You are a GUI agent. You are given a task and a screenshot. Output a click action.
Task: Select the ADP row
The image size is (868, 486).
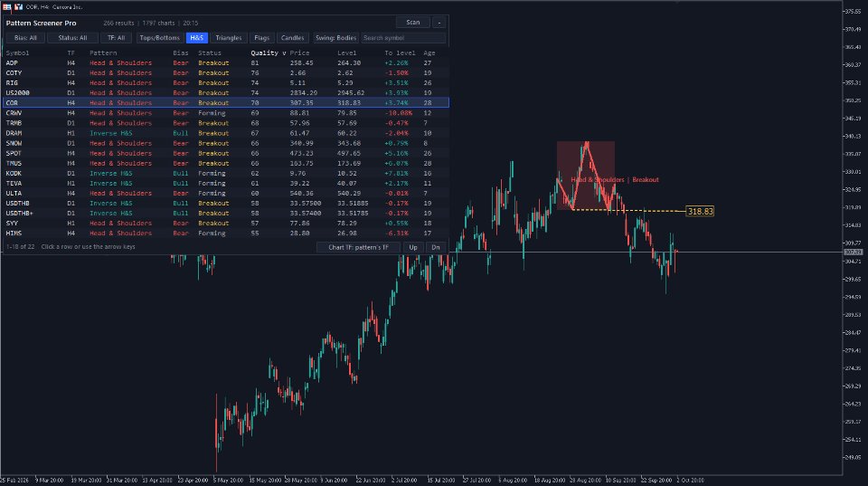click(x=226, y=63)
